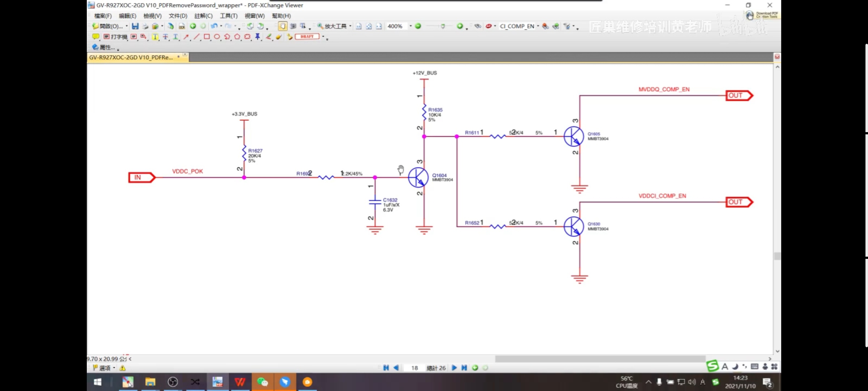Select the pushpin attach file tool
868x391 pixels.
258,37
